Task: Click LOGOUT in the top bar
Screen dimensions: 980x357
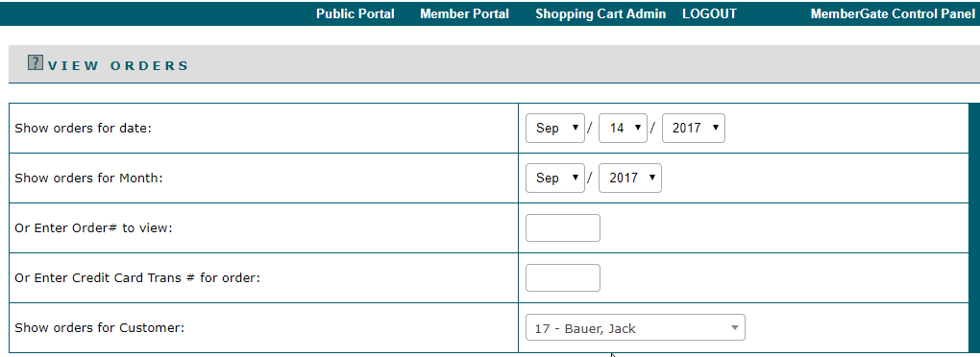Action: 709,13
